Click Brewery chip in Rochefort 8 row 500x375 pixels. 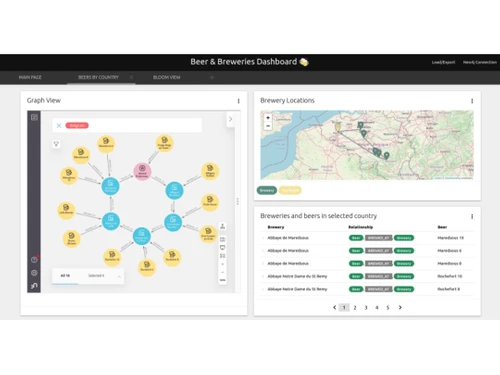(404, 289)
